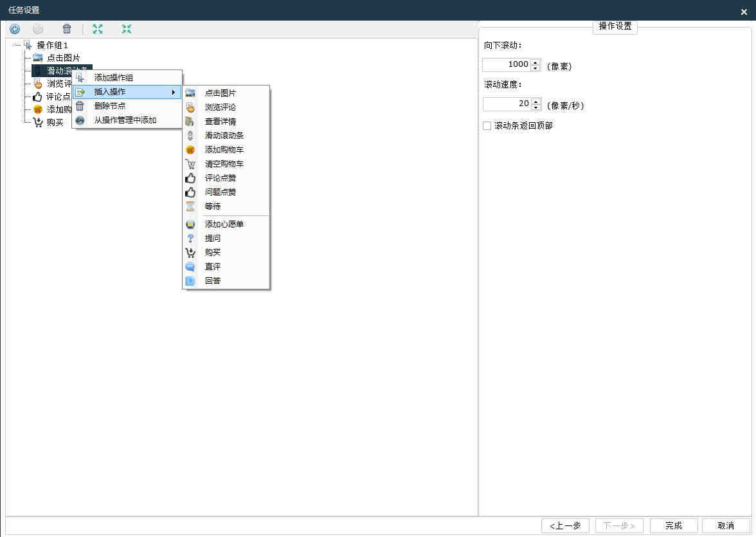Insert 点击图片 from the submenu
This screenshot has height=537, width=756.
click(x=226, y=93)
